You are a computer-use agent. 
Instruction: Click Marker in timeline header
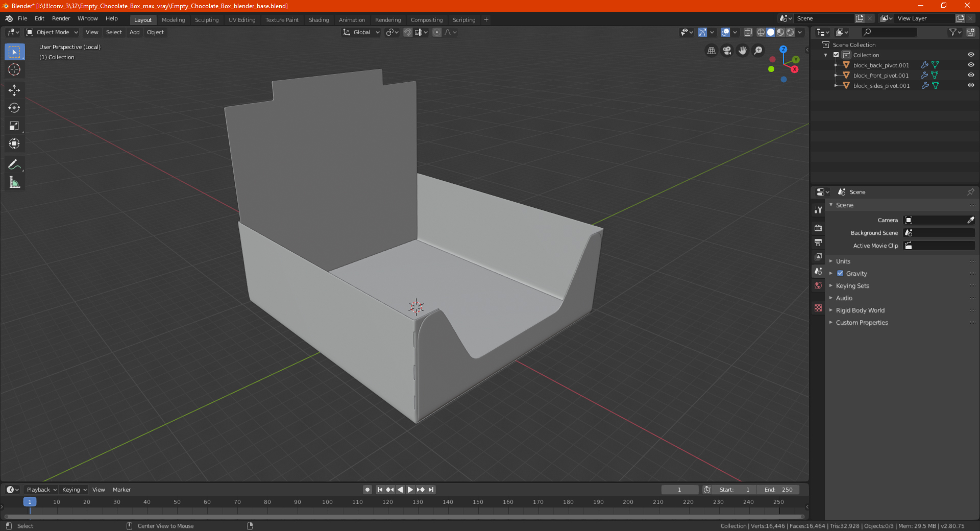[x=121, y=490]
